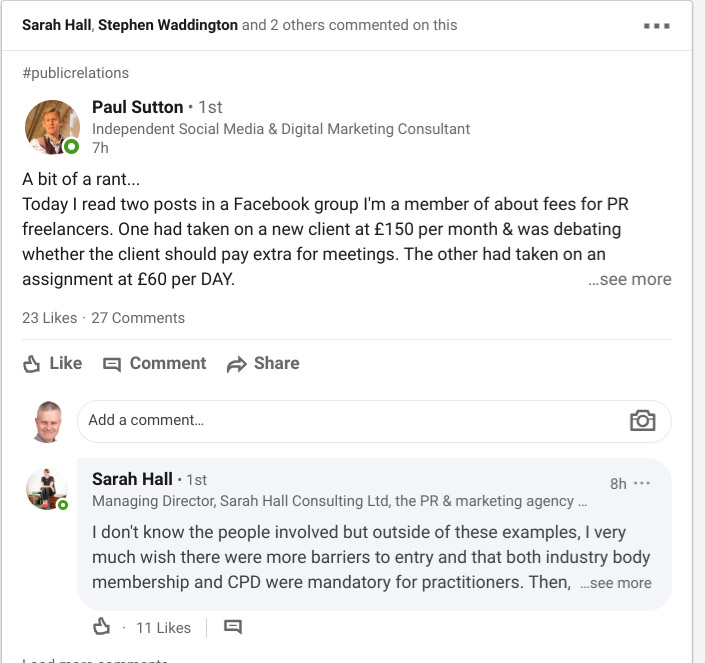Reply to Sarah Hall's comment icon
Screen dimensions: 705x663
tap(233, 627)
